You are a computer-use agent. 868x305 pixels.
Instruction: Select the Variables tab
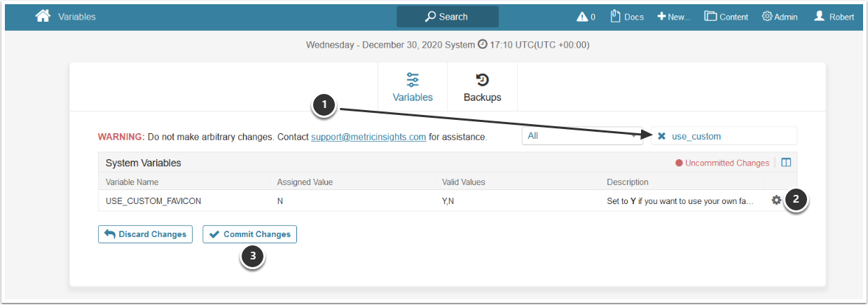click(413, 88)
